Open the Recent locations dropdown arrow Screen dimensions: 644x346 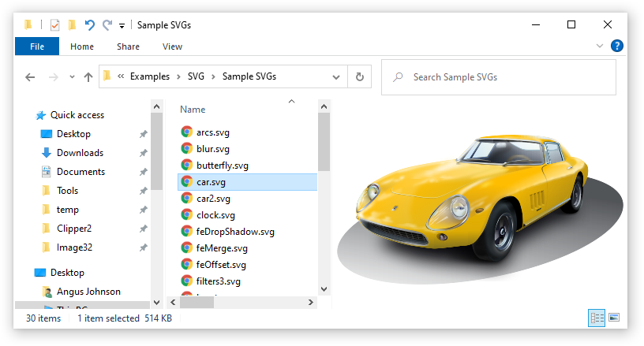click(x=69, y=77)
